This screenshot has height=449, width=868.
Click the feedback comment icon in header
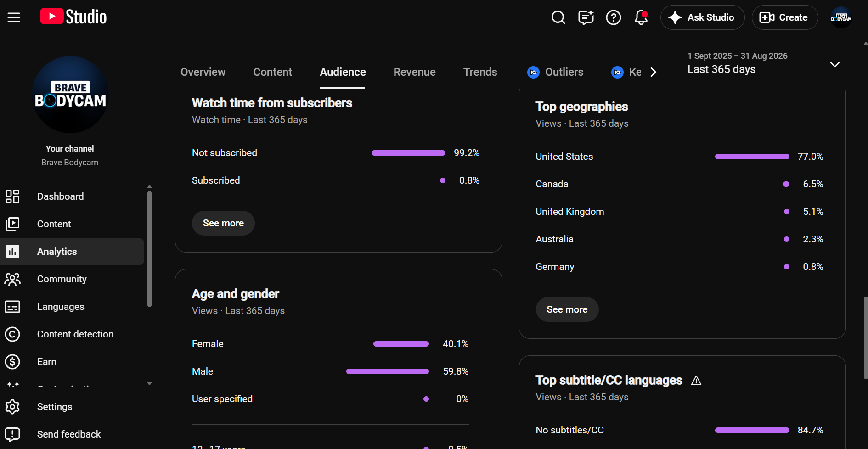tap(586, 17)
